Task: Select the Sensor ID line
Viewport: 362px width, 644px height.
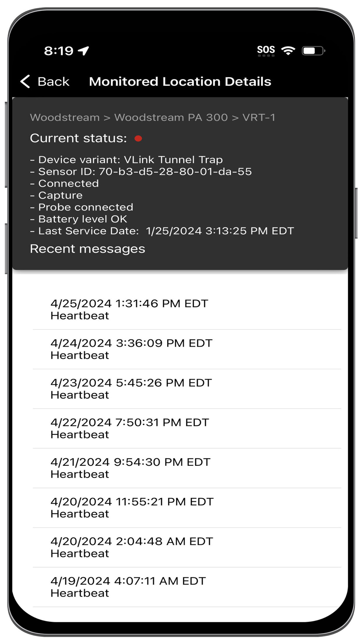Action: click(141, 171)
